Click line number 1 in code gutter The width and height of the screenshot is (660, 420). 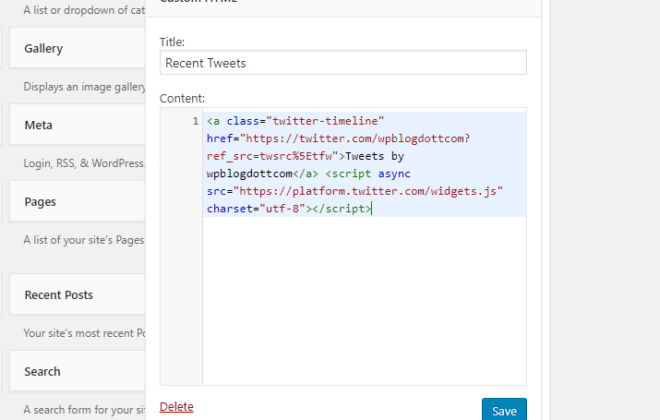(x=195, y=121)
